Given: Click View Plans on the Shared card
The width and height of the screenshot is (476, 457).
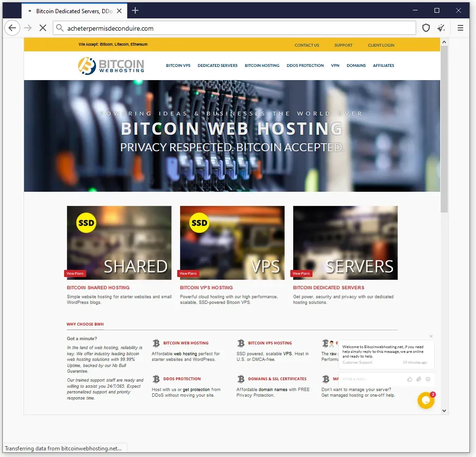Looking at the screenshot, I should (75, 273).
